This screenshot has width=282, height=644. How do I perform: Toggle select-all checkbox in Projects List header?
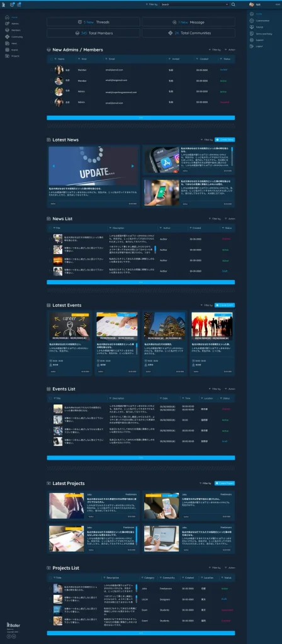pyautogui.click(x=50, y=577)
